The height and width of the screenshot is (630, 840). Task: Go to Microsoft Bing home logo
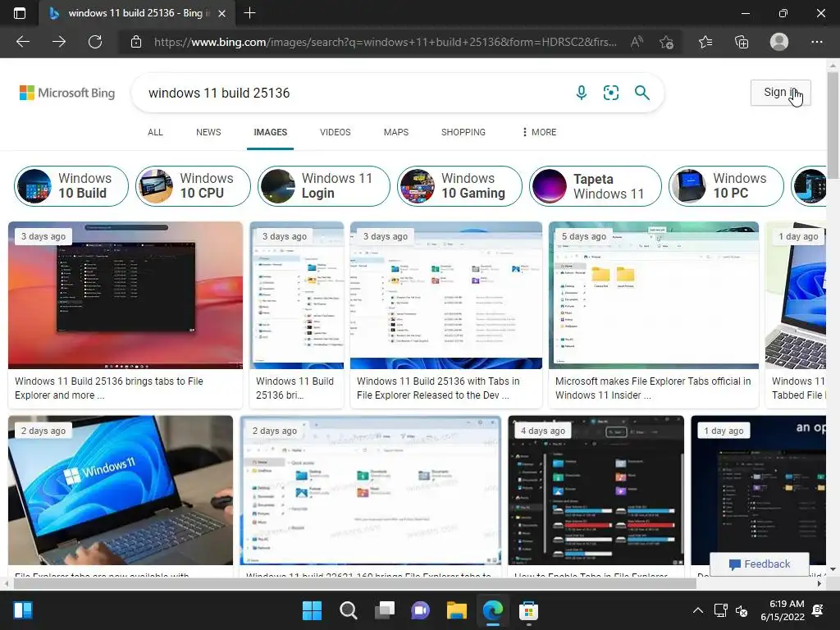click(x=67, y=93)
